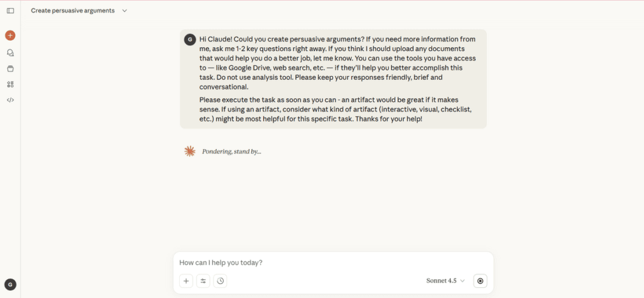The image size is (644, 298).
Task: Click the "Pondering, stand by..." status text
Action: click(x=231, y=152)
